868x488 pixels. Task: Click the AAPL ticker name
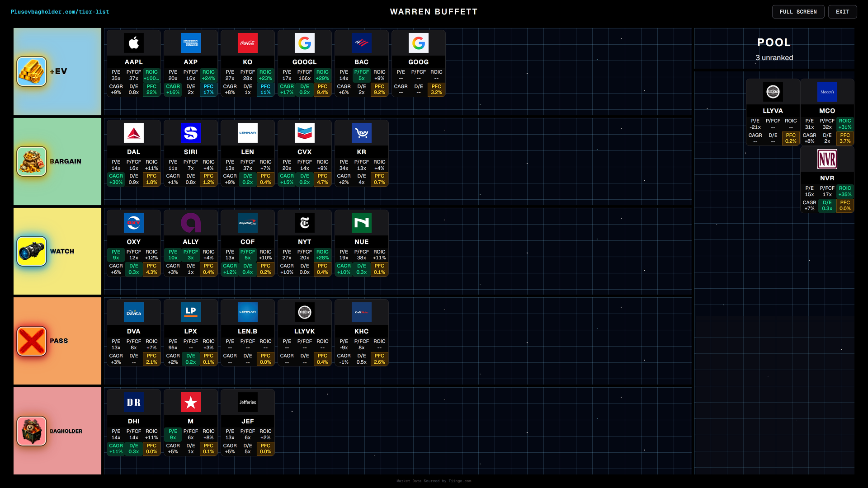[134, 62]
